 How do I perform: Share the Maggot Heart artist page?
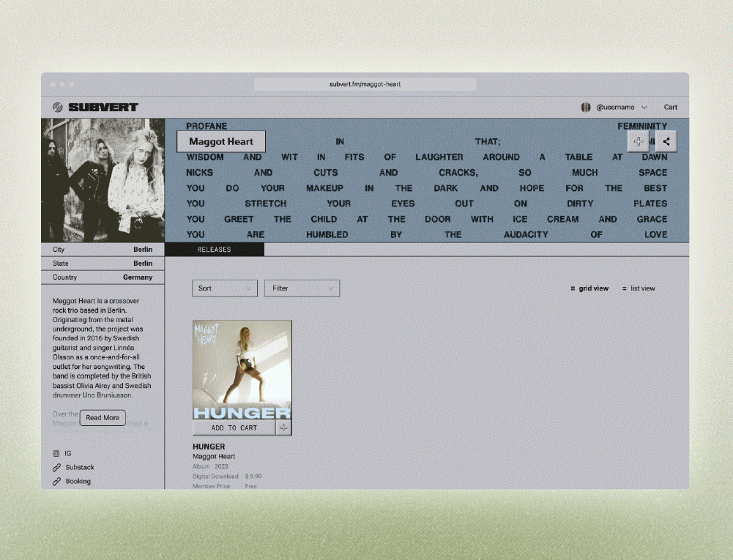coord(666,142)
